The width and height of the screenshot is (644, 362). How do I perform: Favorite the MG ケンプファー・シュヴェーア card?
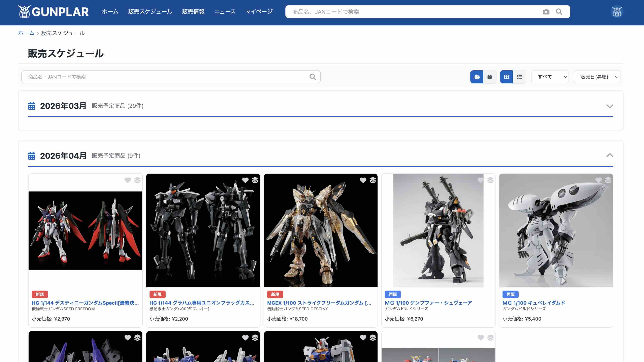pyautogui.click(x=481, y=180)
